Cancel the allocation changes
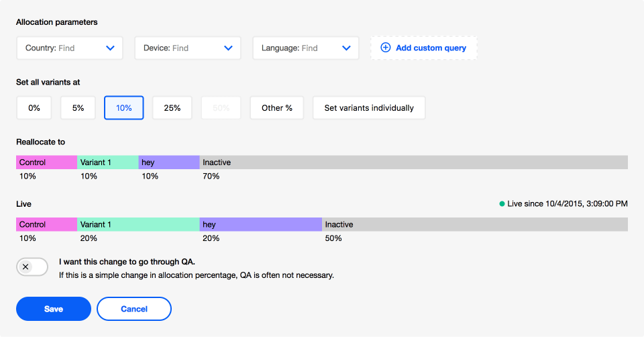This screenshot has height=337, width=644. pos(134,309)
